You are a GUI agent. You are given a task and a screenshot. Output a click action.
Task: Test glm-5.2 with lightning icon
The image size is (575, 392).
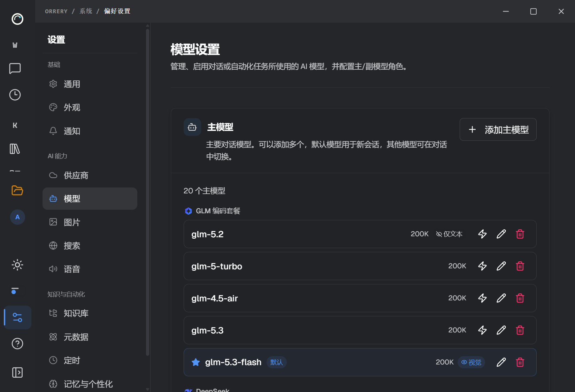point(482,234)
